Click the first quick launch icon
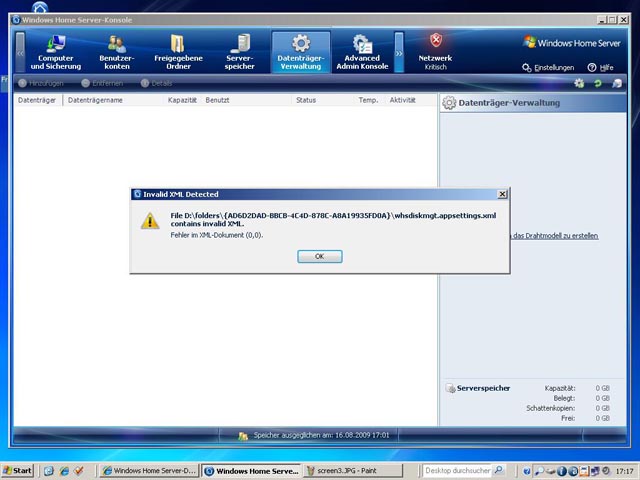Viewport: 640px width, 480px height. tap(49, 471)
